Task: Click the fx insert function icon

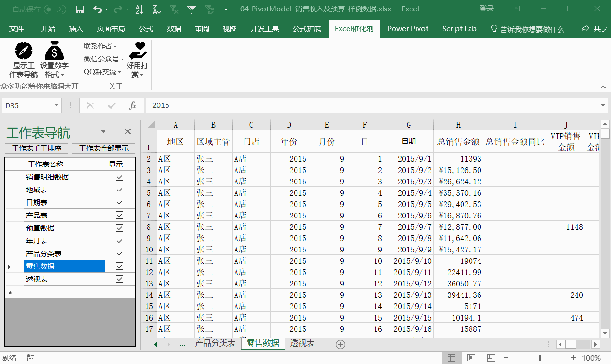Action: click(133, 105)
